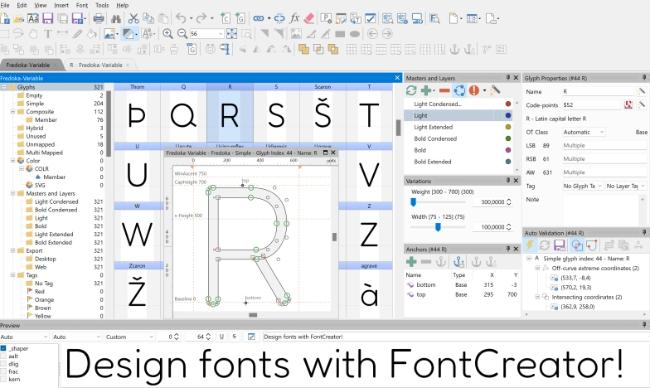Open the Insert menu
650x388 pixels.
click(61, 5)
